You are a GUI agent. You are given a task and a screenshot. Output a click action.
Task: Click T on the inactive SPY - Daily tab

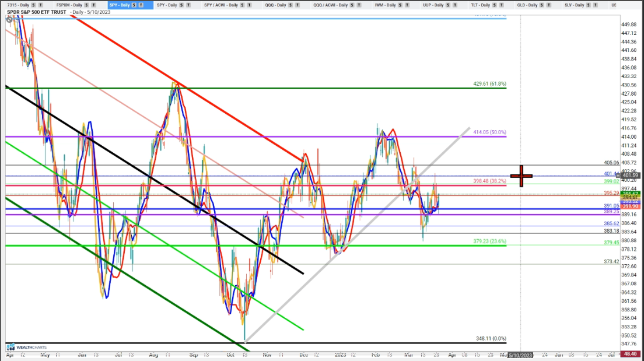click(188, 5)
